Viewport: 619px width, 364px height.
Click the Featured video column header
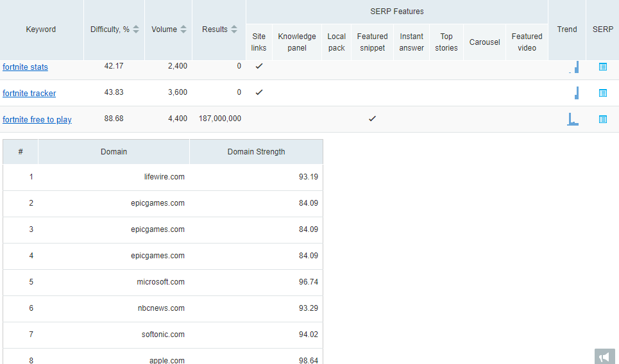527,42
